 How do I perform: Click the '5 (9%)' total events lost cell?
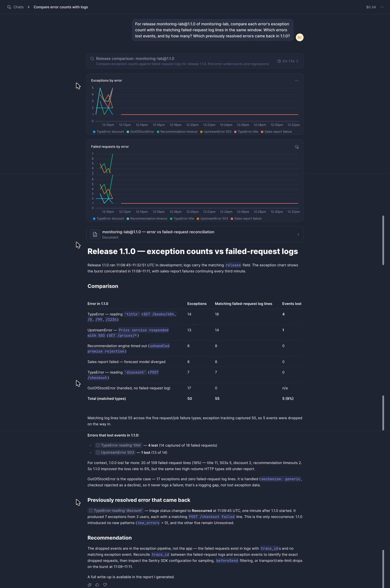coord(288,399)
